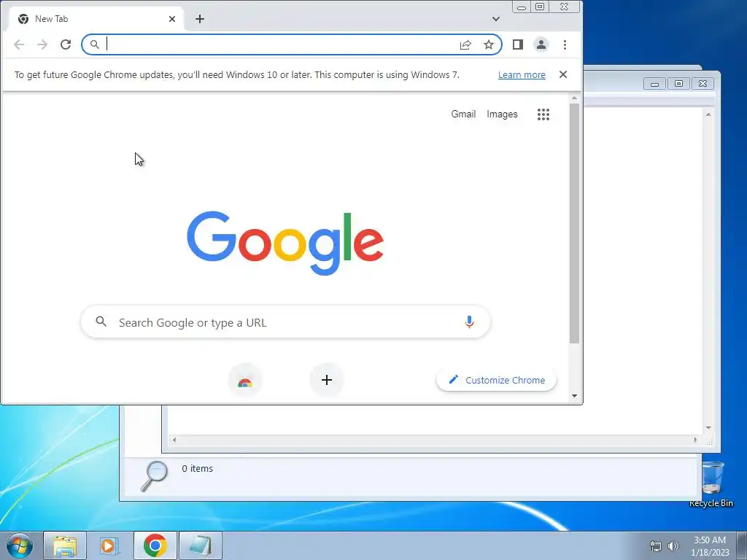Reload the page with the refresh icon

point(66,44)
